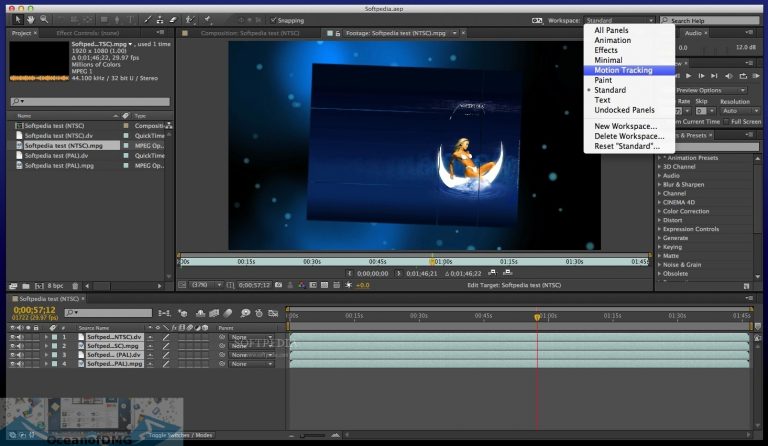Select Delete Workspace... menu entry
The image size is (768, 446).
(629, 136)
